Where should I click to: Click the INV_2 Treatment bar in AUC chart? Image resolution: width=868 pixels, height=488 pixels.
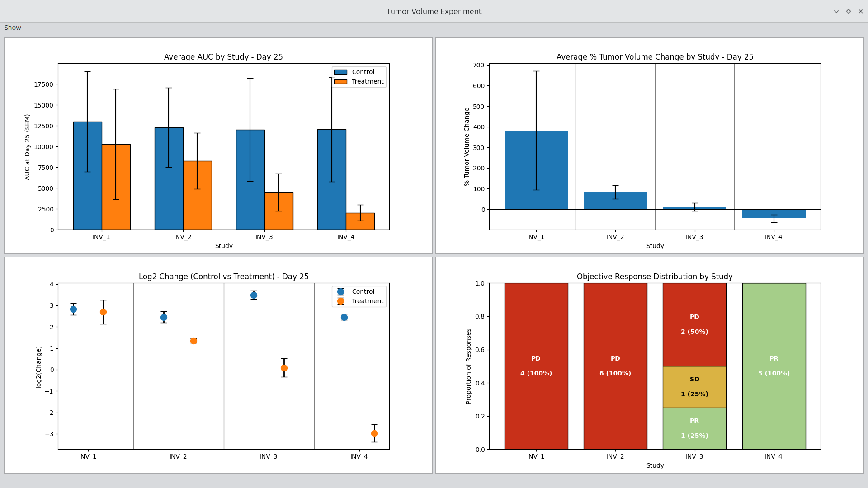[x=198, y=195]
